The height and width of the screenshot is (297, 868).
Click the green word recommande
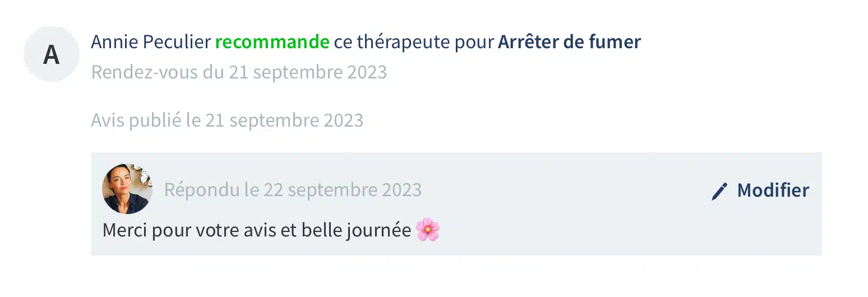[272, 42]
